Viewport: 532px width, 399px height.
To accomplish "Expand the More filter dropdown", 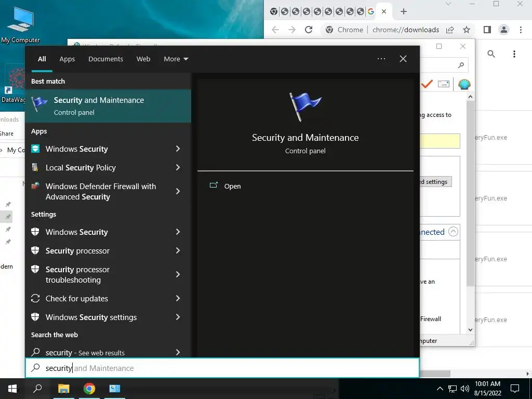I will point(176,59).
